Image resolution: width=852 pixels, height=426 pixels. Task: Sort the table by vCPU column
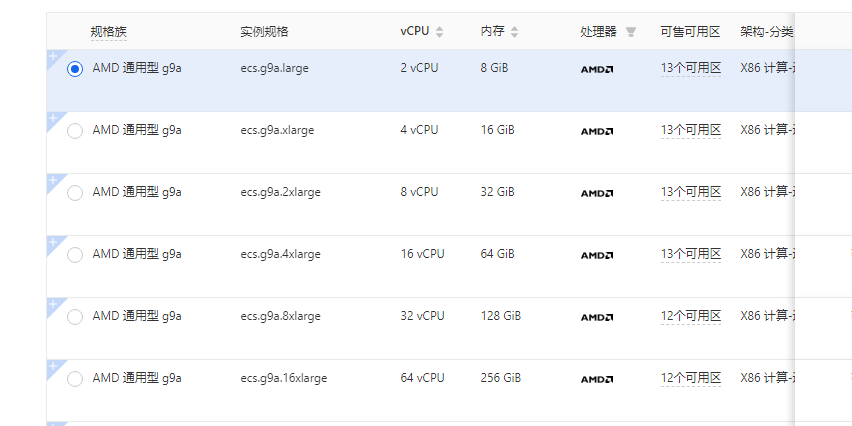click(x=440, y=32)
